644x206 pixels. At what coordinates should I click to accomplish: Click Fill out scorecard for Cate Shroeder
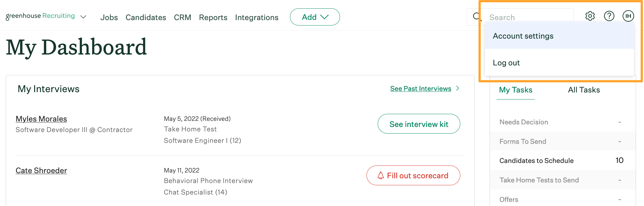click(x=413, y=175)
